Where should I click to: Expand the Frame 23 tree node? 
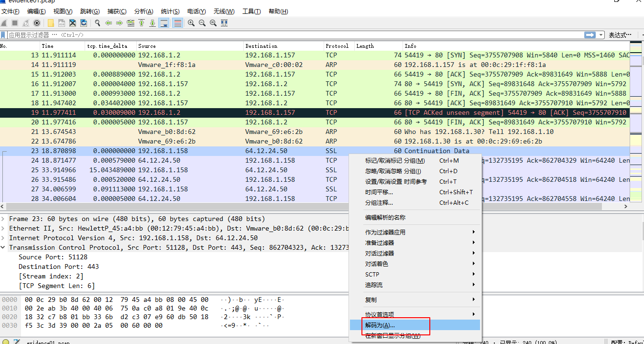(x=3, y=219)
